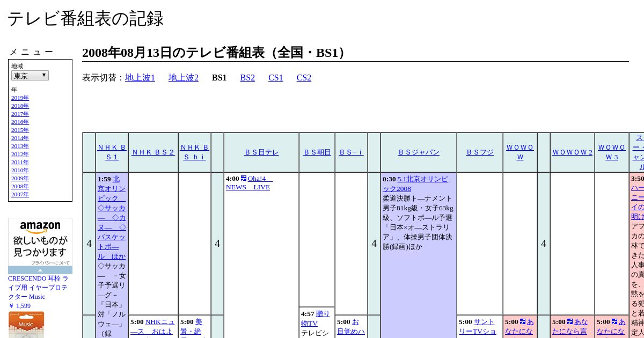The width and height of the screenshot is (644, 338).
Task: Open the 5.1北京オリンピック2008 program link
Action: click(415, 184)
